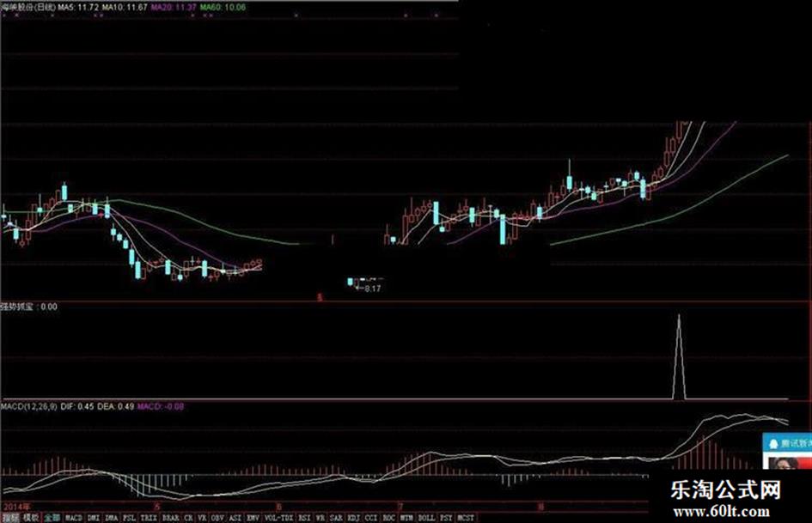Switch to the BOLL indicator tab
Image resolution: width=812 pixels, height=523 pixels.
[x=426, y=518]
